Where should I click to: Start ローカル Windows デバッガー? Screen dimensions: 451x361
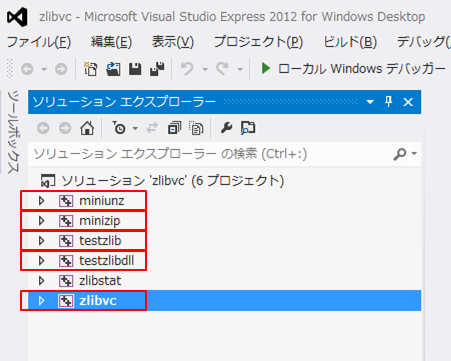coord(353,69)
